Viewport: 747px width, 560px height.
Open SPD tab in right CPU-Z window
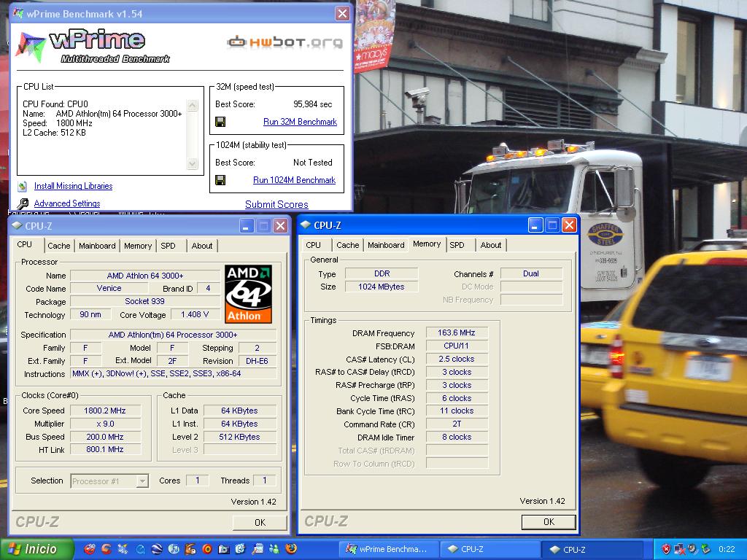point(457,245)
